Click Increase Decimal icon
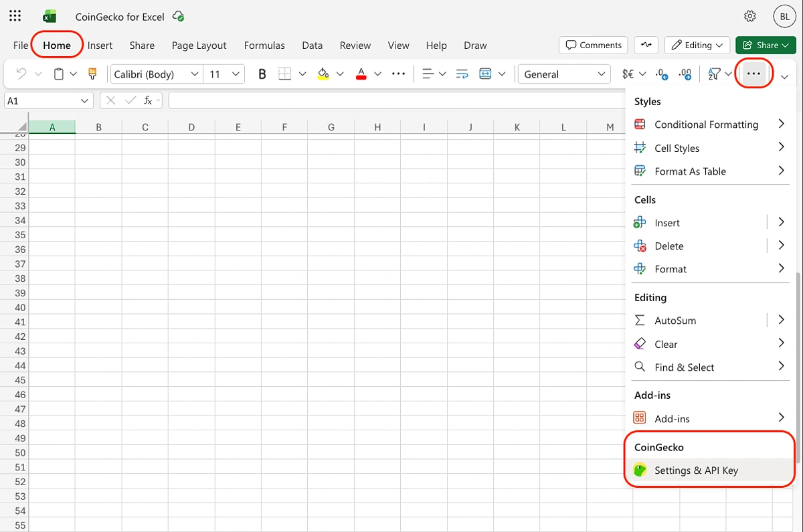 (x=662, y=74)
